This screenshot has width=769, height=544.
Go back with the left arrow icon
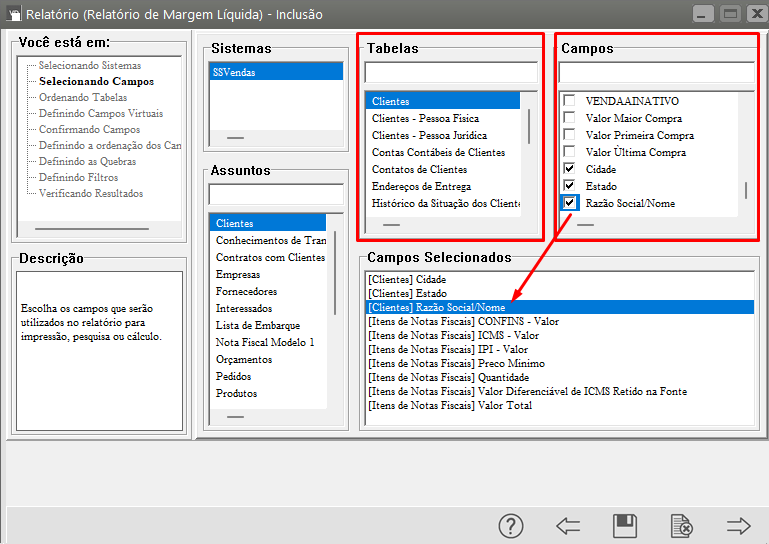[x=568, y=525]
